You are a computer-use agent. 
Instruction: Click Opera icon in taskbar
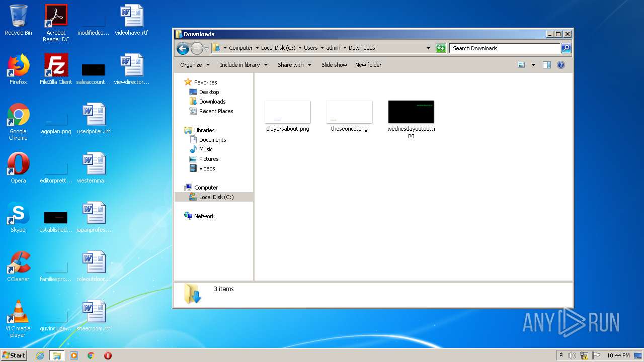coord(108,355)
